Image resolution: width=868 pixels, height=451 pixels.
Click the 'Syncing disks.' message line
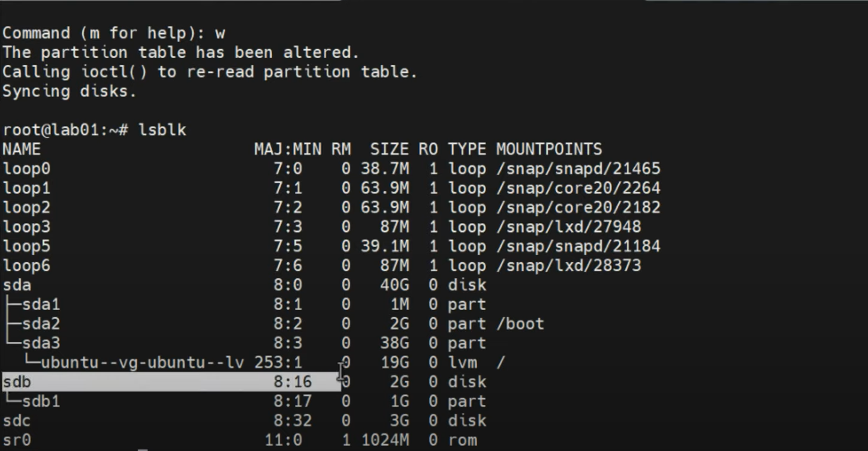pos(66,91)
